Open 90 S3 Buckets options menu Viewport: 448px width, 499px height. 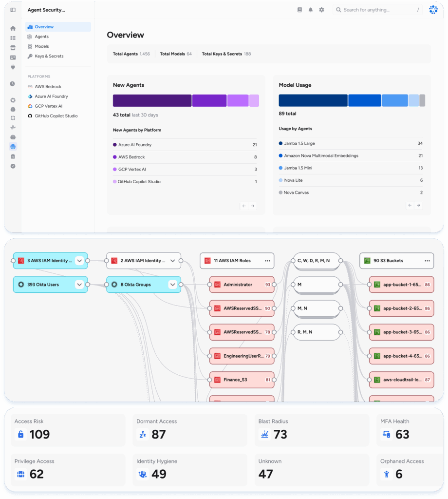[427, 261]
